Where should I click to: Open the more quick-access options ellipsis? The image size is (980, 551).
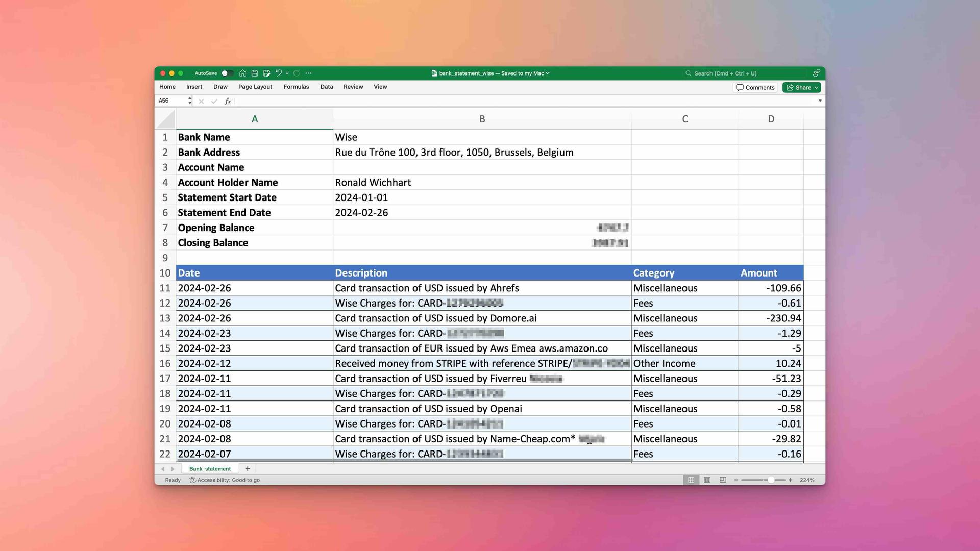coord(308,73)
